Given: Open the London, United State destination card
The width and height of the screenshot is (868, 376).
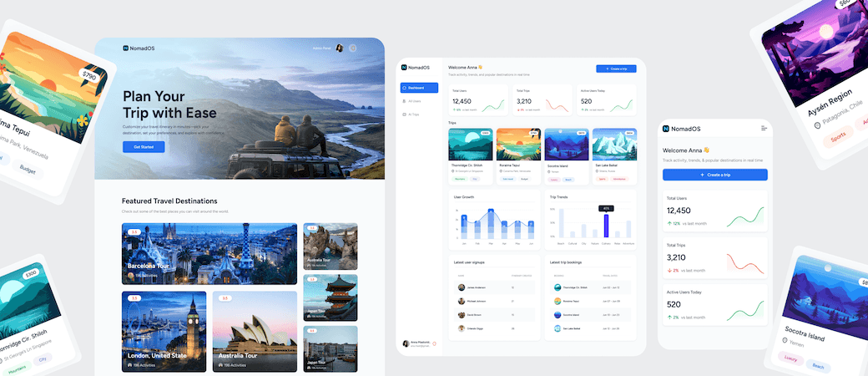Looking at the screenshot, I should point(164,332).
